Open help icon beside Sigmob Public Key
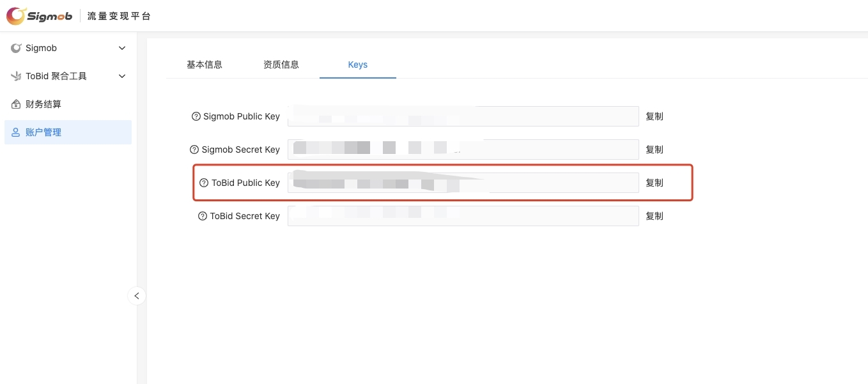Image resolution: width=868 pixels, height=384 pixels. (x=195, y=116)
